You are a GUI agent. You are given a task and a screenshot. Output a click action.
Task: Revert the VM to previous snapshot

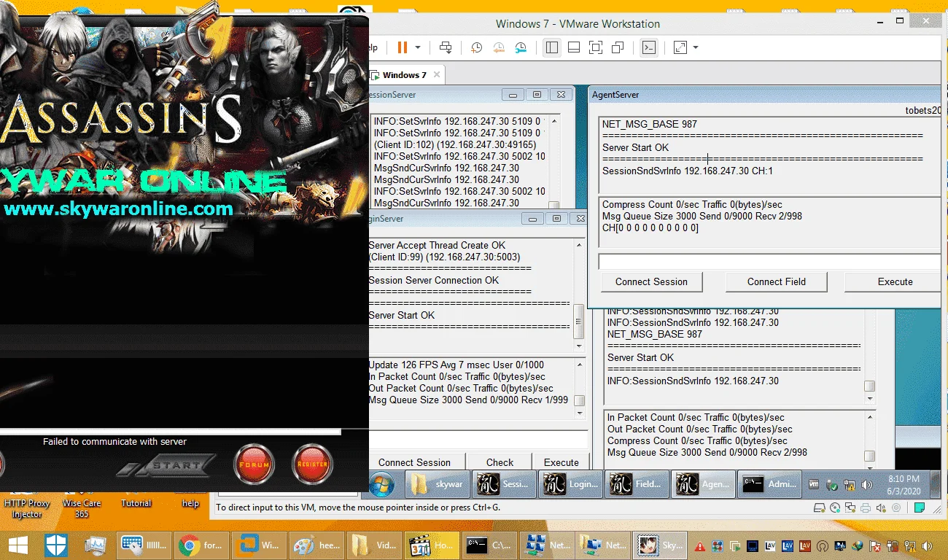tap(499, 47)
